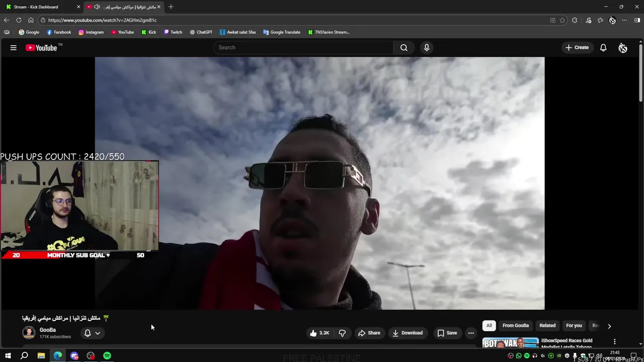Reload the current page
Image resolution: width=644 pixels, height=362 pixels.
19,20
